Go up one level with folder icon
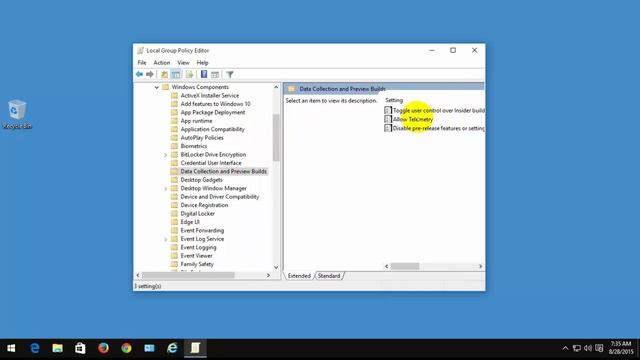The image size is (640, 360). [164, 74]
